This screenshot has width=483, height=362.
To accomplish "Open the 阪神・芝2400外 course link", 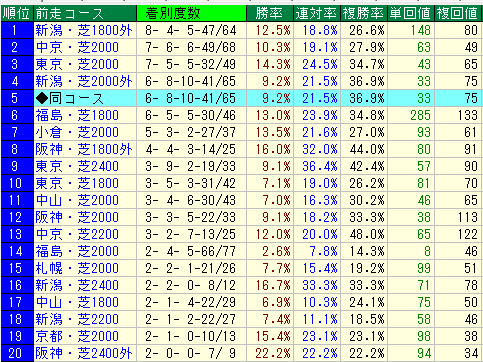I will 84,354.
